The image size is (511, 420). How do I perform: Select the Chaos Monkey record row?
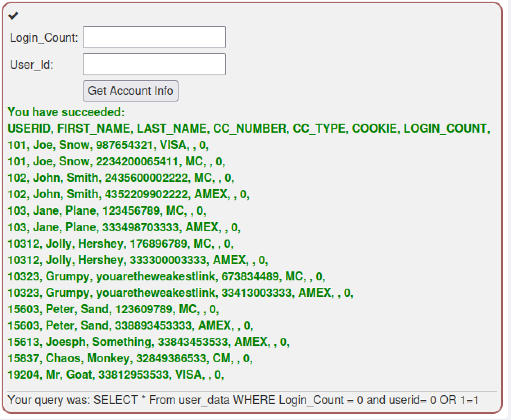point(130,358)
